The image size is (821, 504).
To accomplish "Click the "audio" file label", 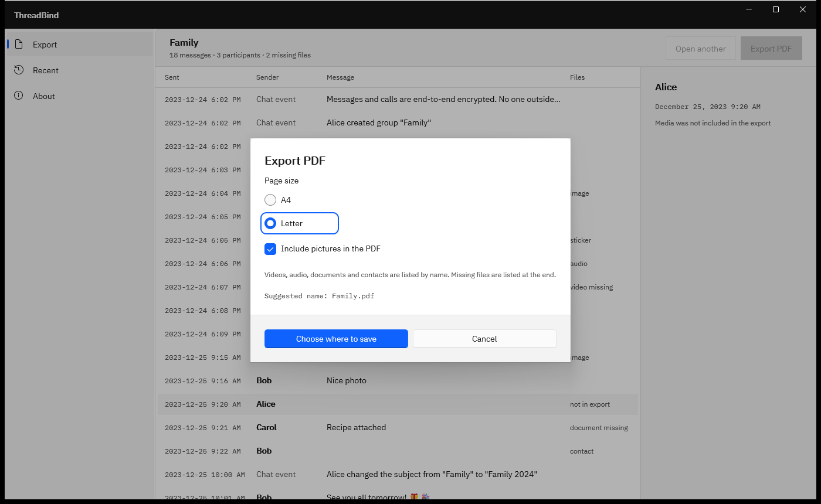I will (x=579, y=264).
